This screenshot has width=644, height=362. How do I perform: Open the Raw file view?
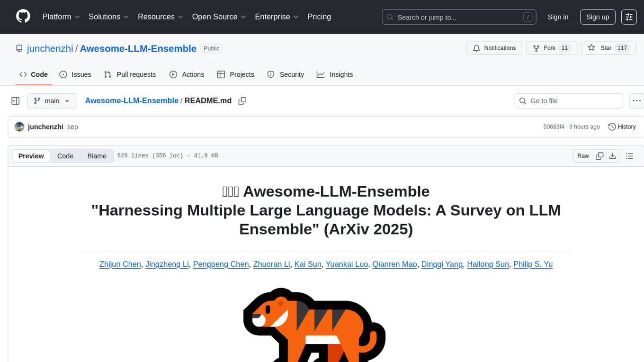tap(583, 156)
